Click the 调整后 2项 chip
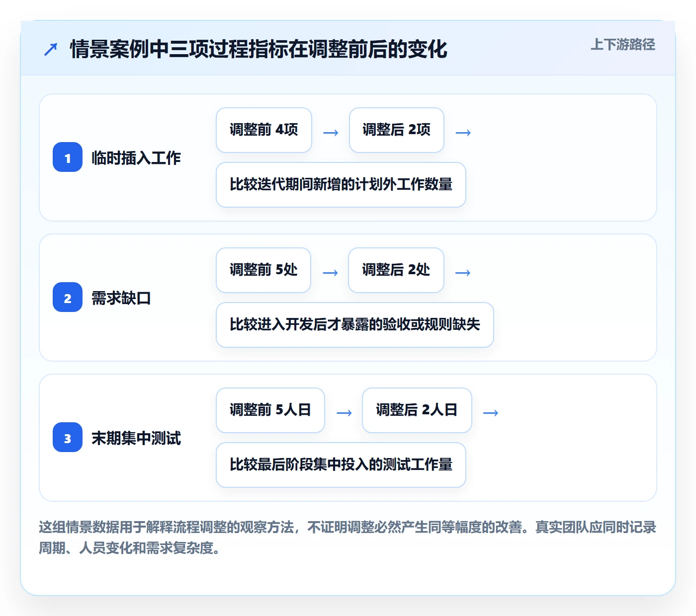The image size is (696, 616). 397,130
